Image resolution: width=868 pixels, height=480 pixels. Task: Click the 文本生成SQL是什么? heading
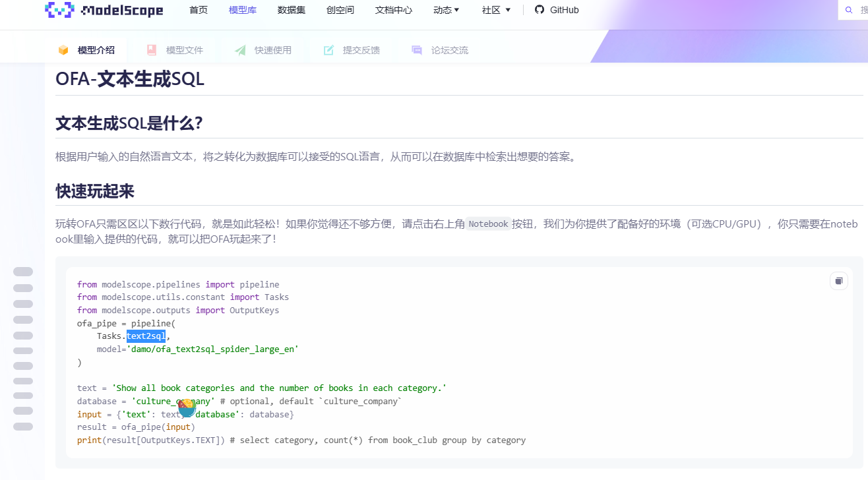[129, 123]
